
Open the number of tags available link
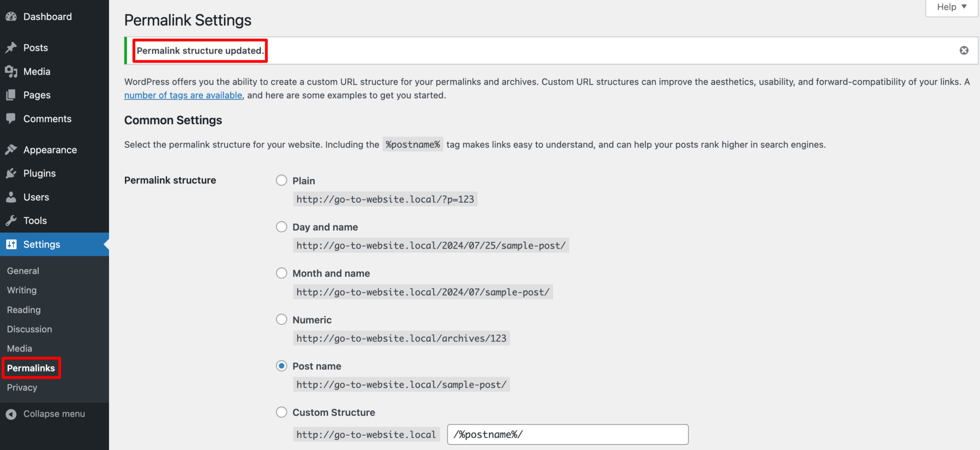point(183,95)
